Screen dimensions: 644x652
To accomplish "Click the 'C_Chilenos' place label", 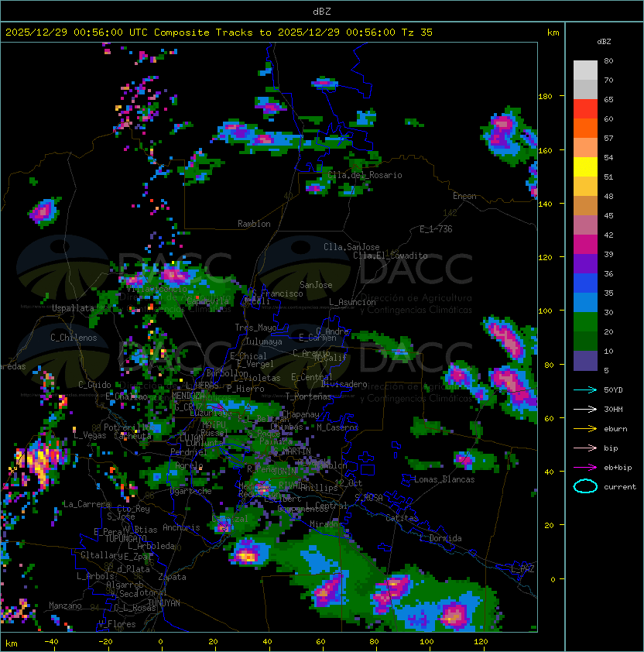I will (x=74, y=338).
